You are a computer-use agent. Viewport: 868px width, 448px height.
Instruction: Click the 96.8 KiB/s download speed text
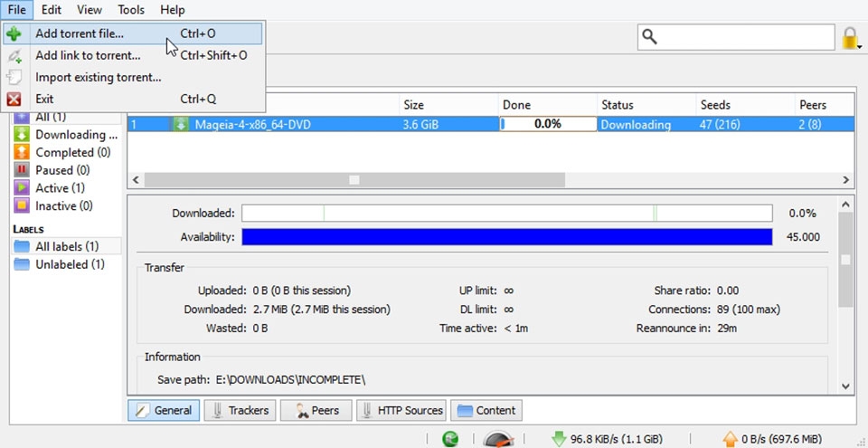point(616,439)
